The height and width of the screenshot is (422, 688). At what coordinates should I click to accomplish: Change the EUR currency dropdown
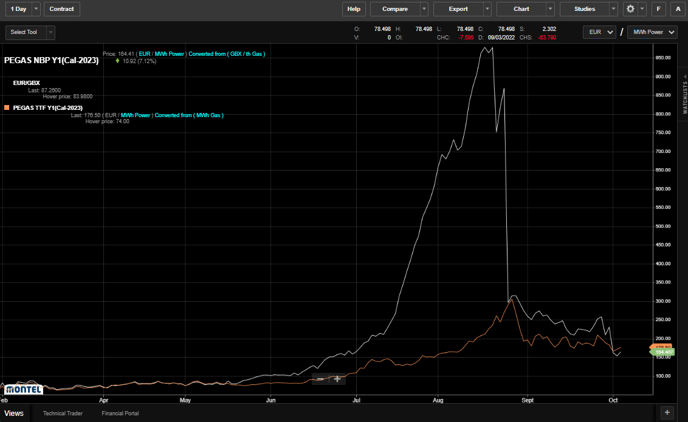coord(599,32)
